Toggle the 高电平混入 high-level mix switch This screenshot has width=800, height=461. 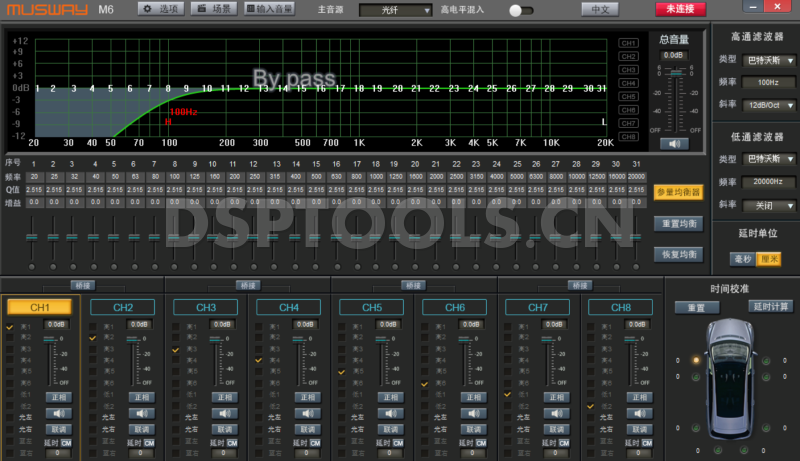click(521, 10)
